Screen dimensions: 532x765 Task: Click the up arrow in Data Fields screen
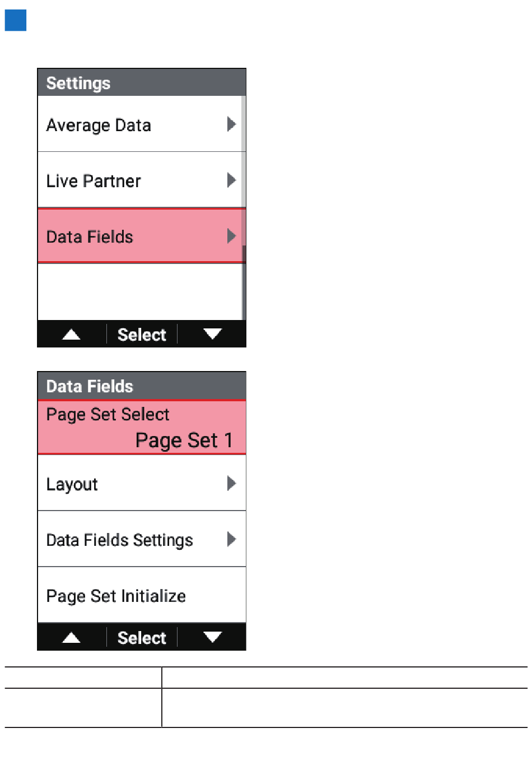(71, 638)
